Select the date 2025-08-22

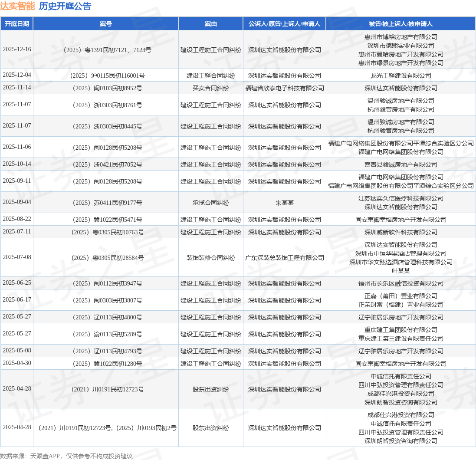tap(17, 219)
